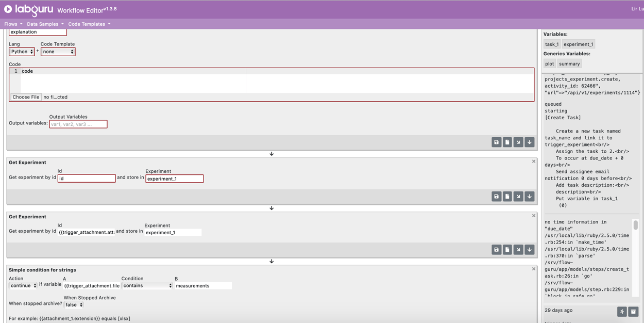
Task: Select the experiment_1 variable tag
Action: point(578,44)
